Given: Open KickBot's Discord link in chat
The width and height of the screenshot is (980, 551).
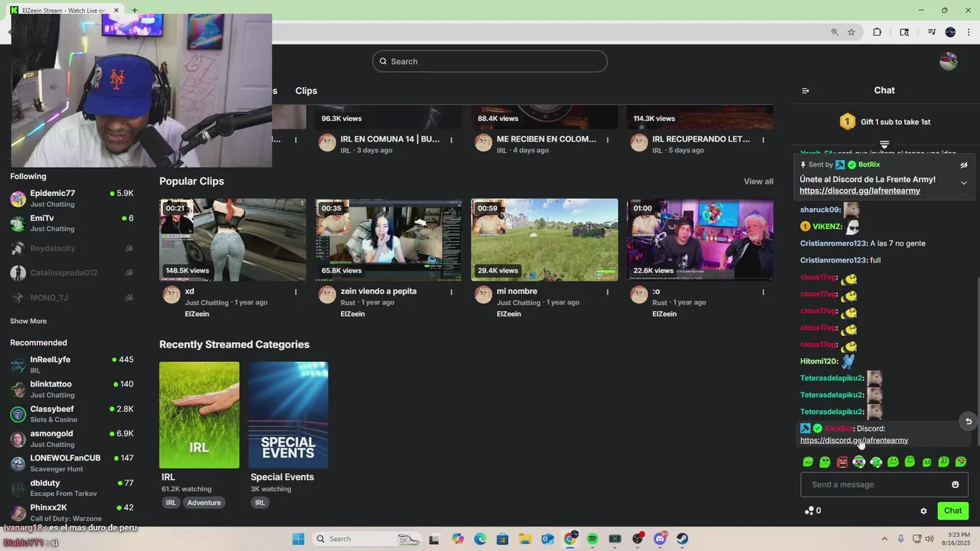Looking at the screenshot, I should point(854,440).
